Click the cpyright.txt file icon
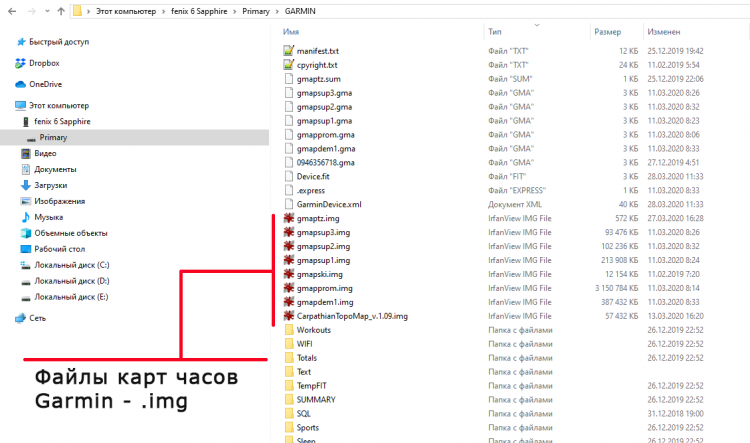Viewport: 750px width, 443px height. [x=288, y=64]
